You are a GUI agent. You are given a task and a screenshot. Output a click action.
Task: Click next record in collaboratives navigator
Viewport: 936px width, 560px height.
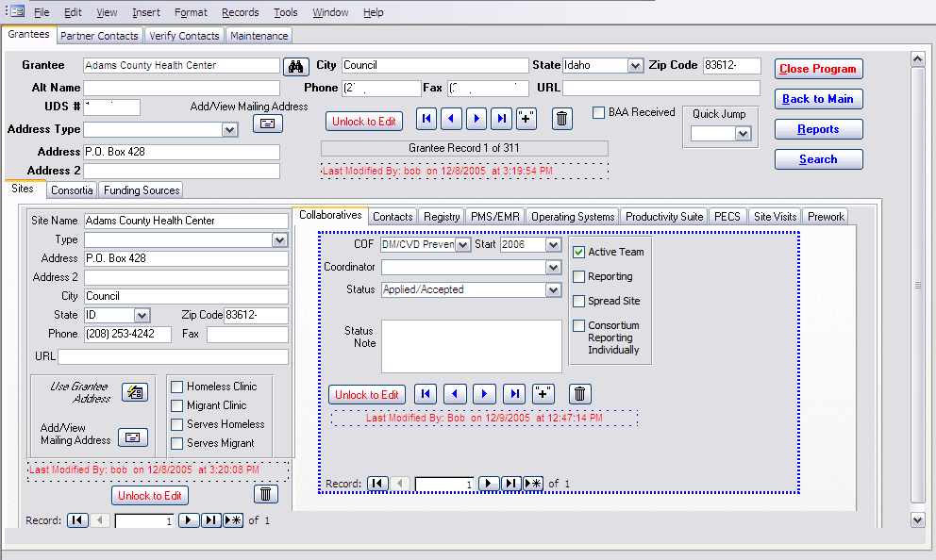pos(489,484)
